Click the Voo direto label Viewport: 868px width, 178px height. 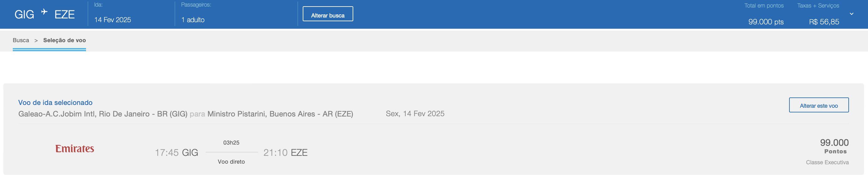pos(231,162)
